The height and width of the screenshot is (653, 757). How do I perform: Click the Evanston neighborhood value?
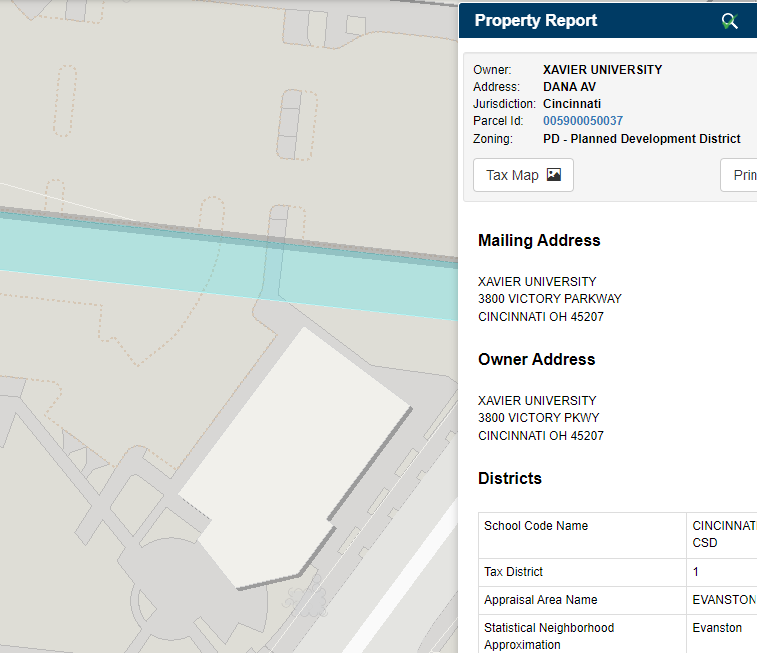pos(717,628)
